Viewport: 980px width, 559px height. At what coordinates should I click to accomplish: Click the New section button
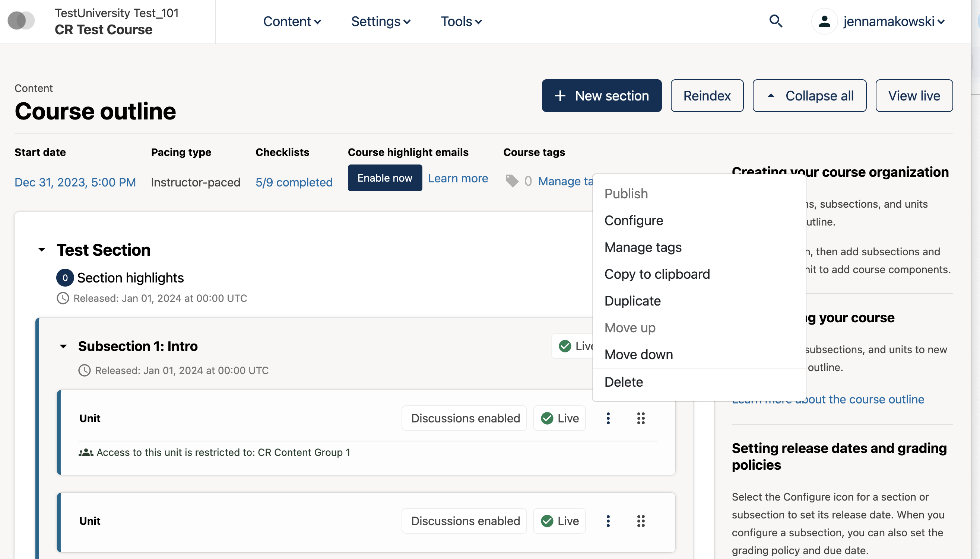[601, 96]
